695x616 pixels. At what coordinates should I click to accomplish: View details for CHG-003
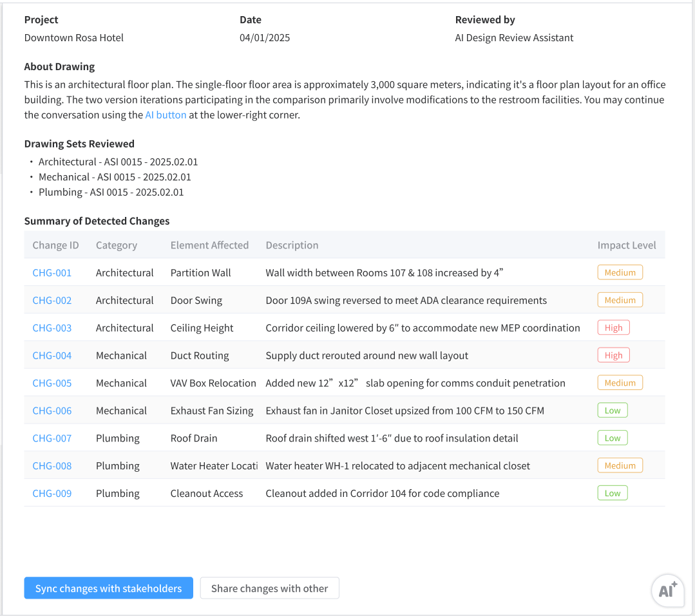pos(52,328)
